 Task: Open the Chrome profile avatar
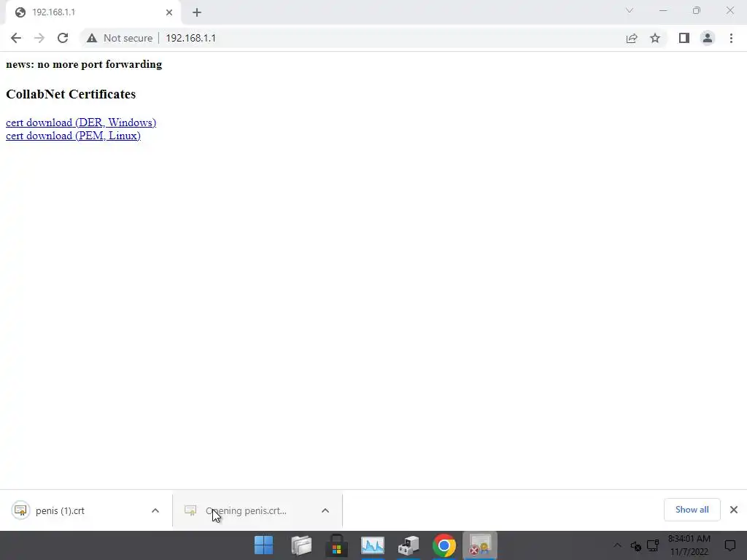click(x=708, y=38)
